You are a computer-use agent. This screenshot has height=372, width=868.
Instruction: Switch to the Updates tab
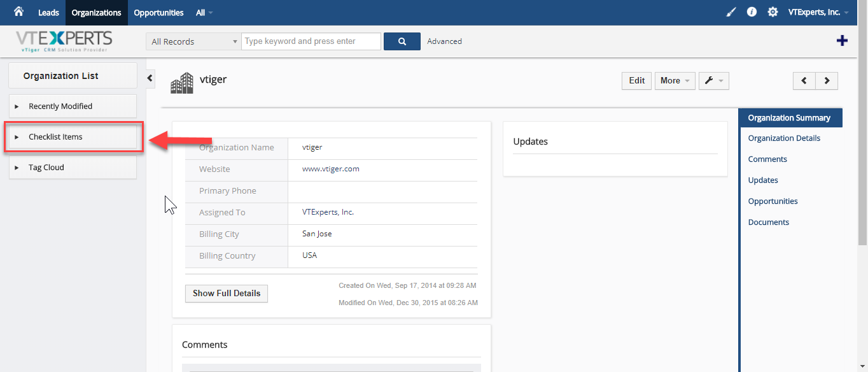[763, 180]
